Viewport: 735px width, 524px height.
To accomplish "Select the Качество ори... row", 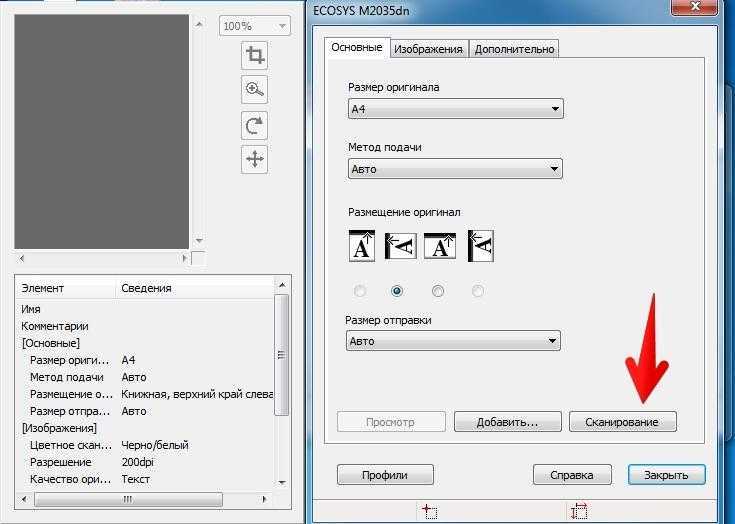I will [x=145, y=479].
